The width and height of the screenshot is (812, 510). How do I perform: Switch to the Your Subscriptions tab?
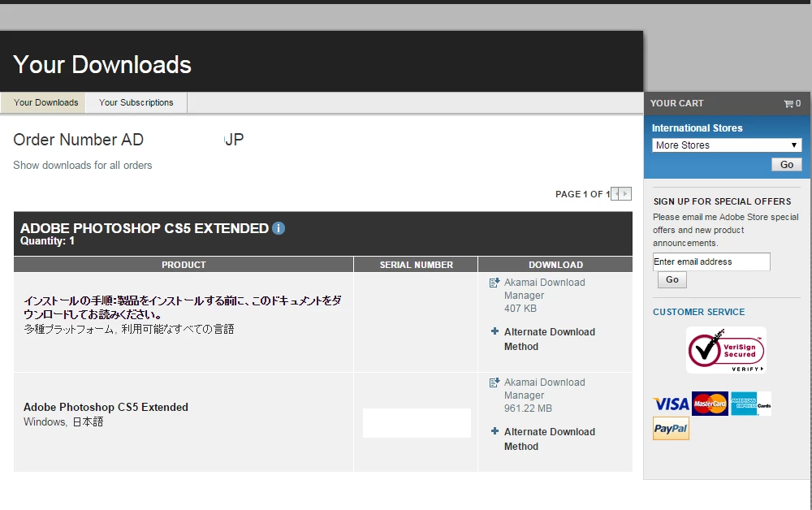click(x=136, y=102)
